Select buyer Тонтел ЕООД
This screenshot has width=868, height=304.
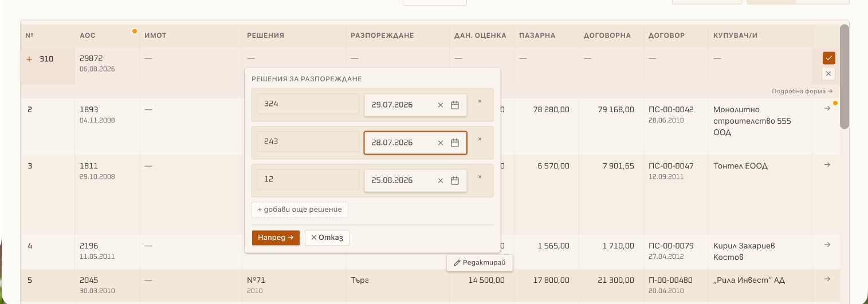(x=740, y=166)
